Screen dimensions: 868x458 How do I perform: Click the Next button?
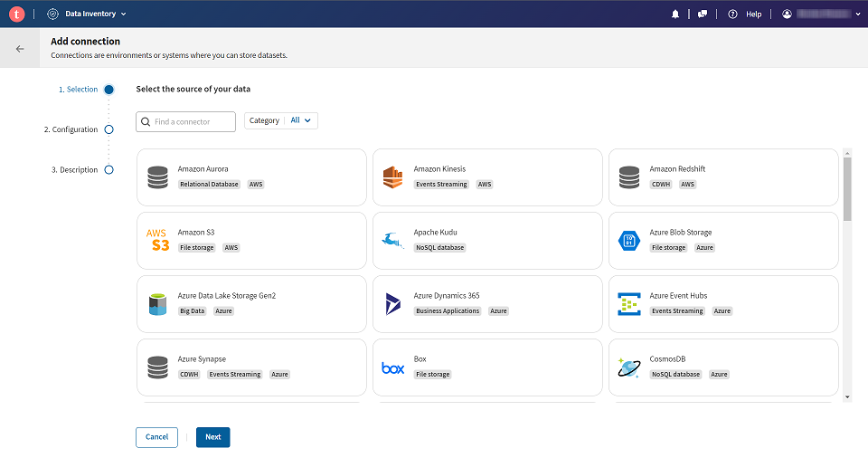coord(212,437)
